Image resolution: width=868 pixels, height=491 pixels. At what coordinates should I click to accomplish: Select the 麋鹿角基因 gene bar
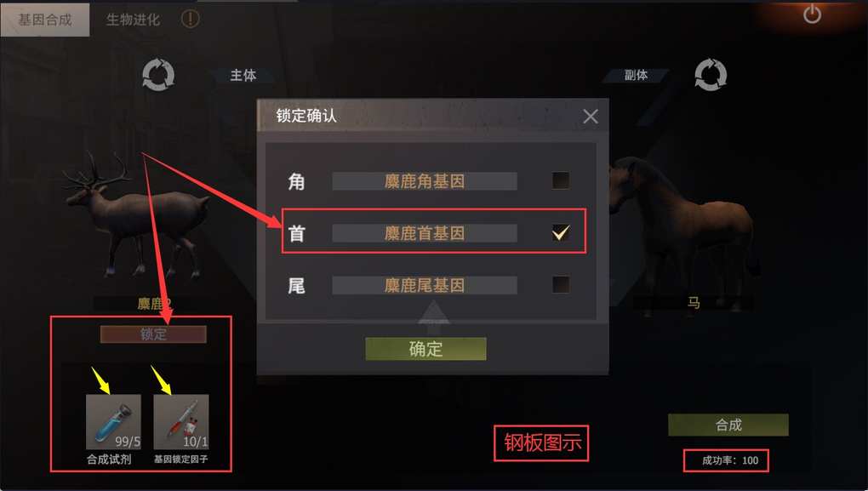425,181
